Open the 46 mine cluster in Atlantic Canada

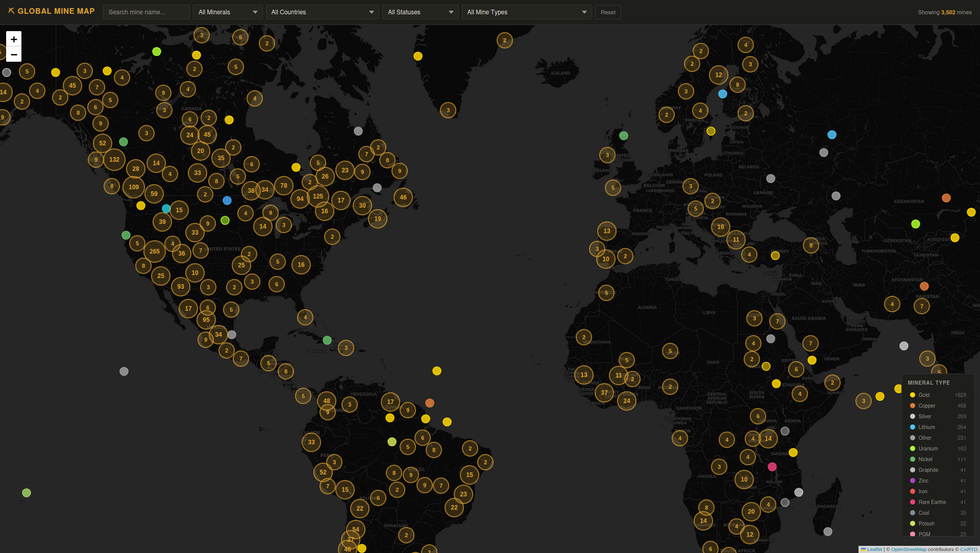pyautogui.click(x=403, y=197)
